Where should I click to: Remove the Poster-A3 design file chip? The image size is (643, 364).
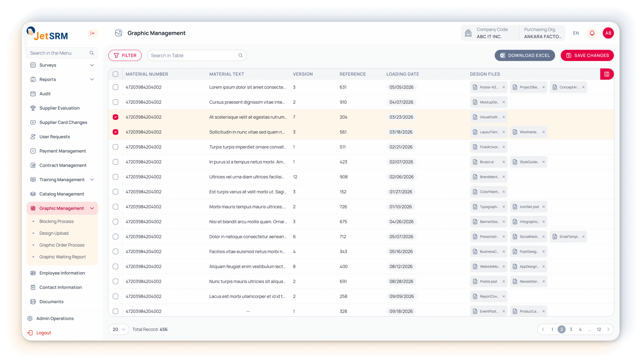coord(504,87)
